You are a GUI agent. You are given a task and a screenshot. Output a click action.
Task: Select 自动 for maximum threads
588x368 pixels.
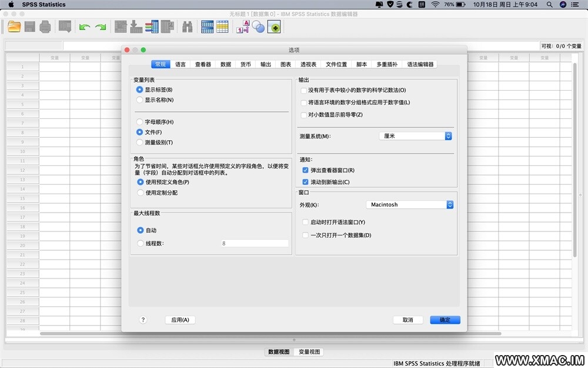pyautogui.click(x=141, y=230)
